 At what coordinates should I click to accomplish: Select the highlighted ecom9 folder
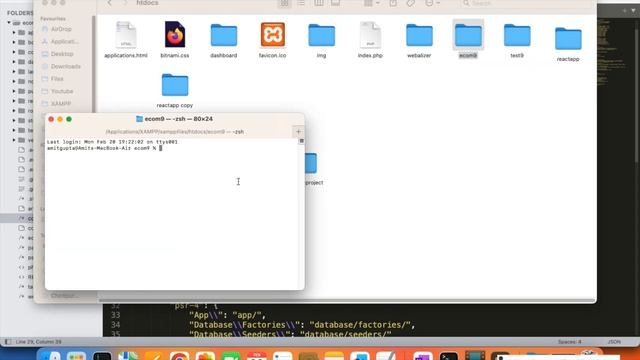point(468,39)
